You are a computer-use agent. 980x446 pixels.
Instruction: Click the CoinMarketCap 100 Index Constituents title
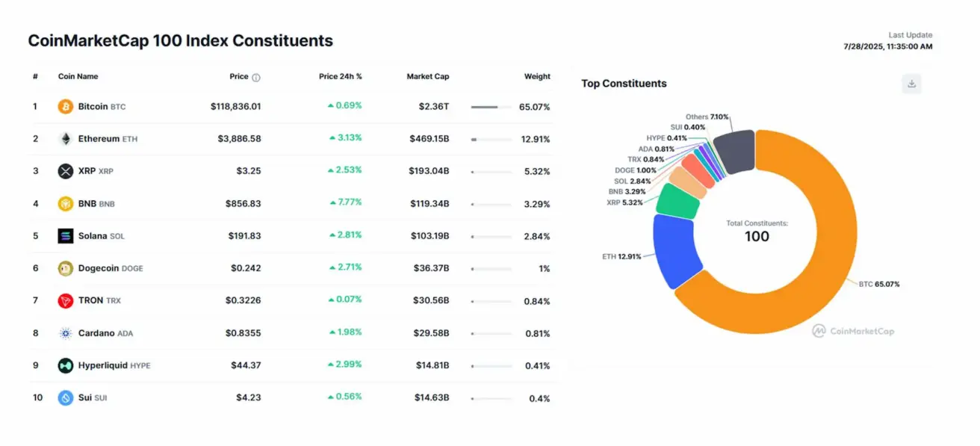pyautogui.click(x=181, y=40)
